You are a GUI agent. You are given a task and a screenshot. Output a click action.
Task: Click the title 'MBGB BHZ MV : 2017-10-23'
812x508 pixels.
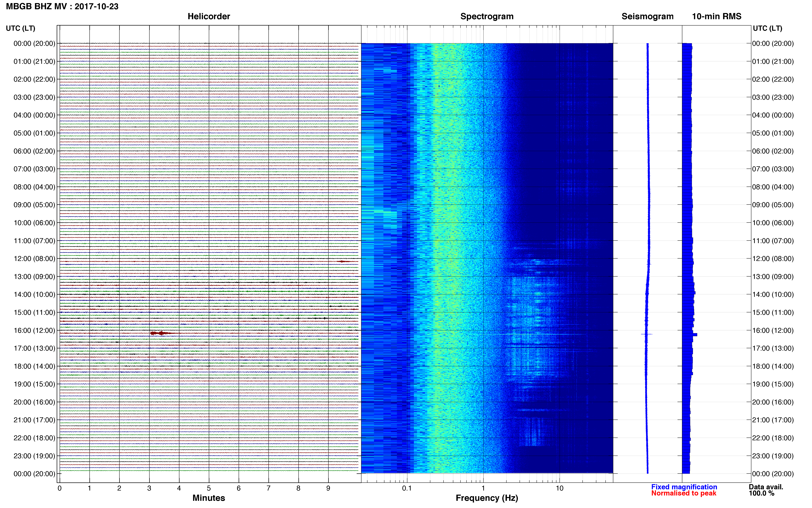(x=62, y=6)
